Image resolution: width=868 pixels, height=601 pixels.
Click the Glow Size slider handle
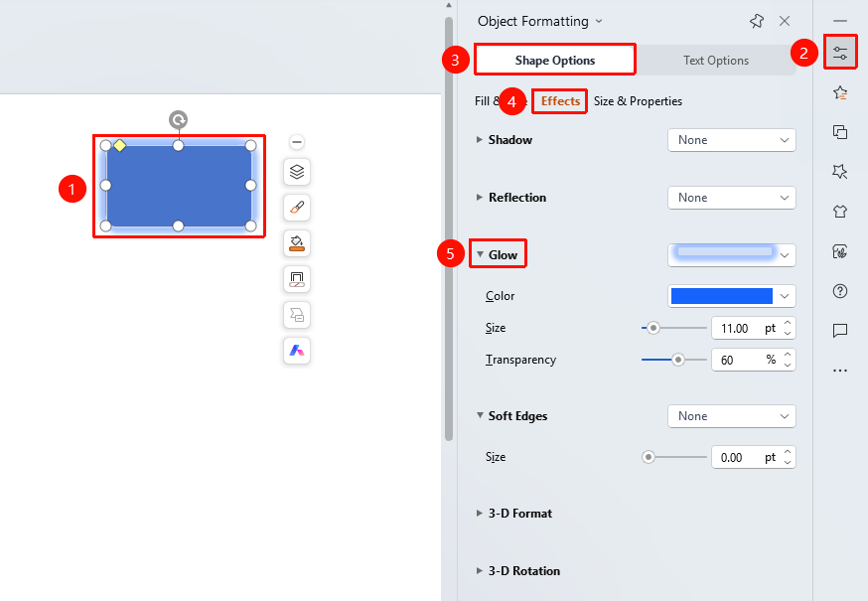click(x=653, y=328)
